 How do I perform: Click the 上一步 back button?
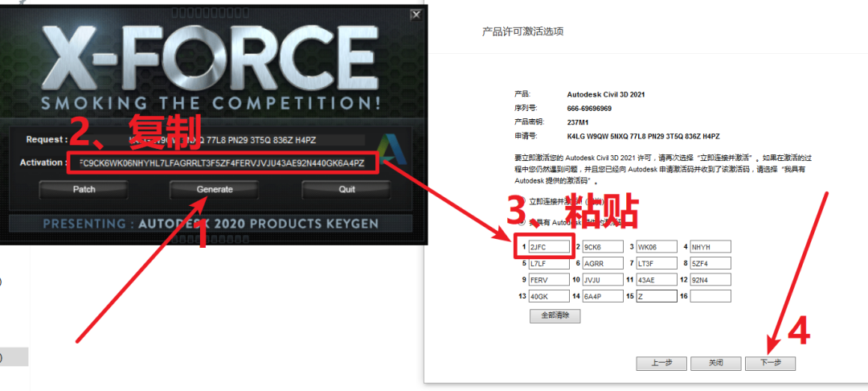pos(661,364)
